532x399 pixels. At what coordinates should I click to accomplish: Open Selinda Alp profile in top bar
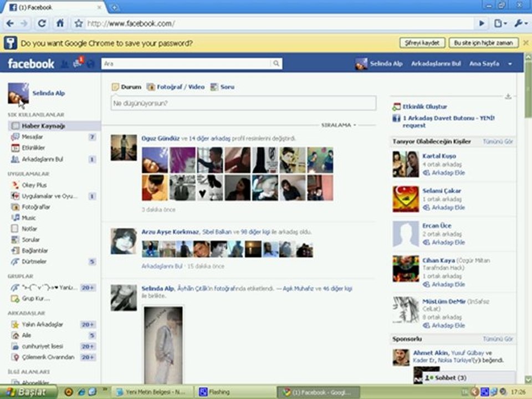point(379,63)
